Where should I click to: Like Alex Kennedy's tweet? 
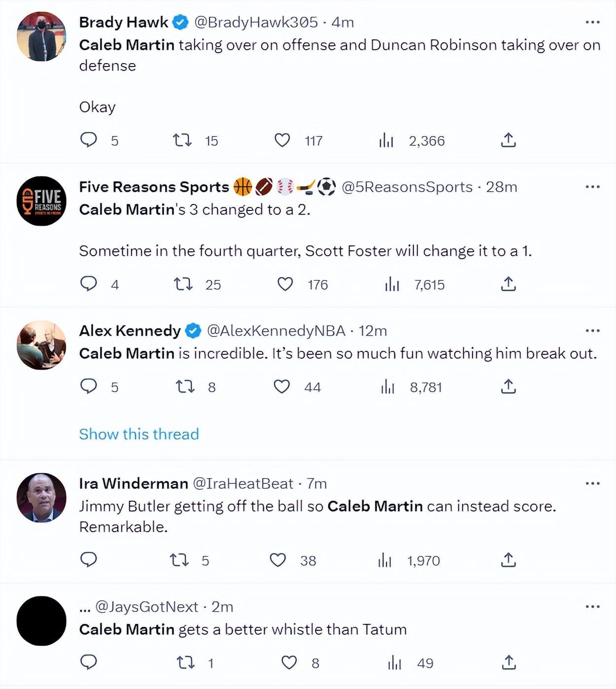pos(282,387)
